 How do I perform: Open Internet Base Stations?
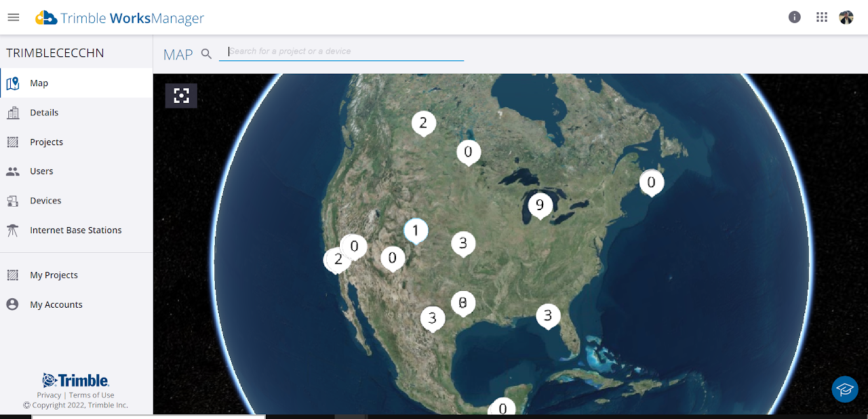[x=75, y=231]
